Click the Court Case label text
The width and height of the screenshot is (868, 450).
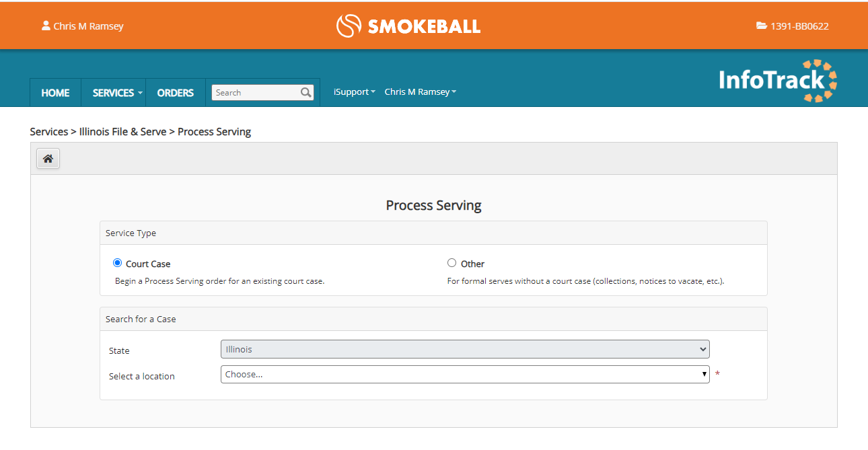click(148, 264)
